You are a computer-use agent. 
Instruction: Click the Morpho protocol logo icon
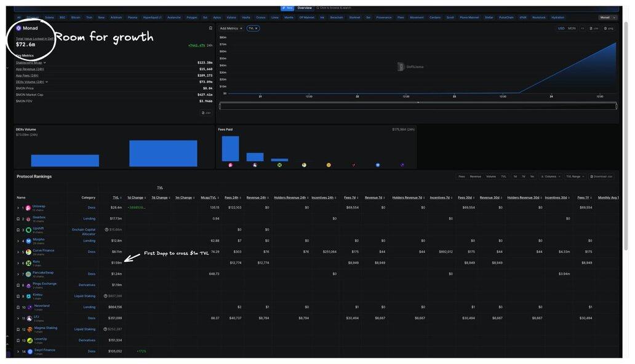[x=28, y=241]
